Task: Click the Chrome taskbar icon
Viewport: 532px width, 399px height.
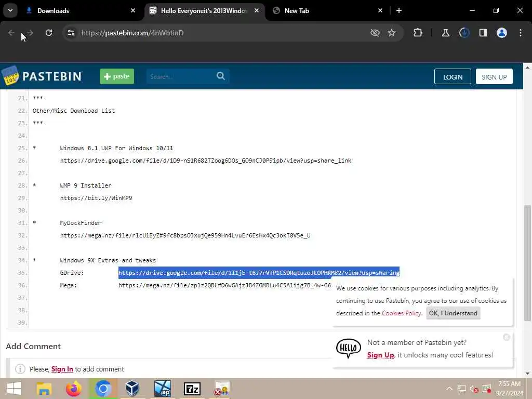Action: coord(103,389)
